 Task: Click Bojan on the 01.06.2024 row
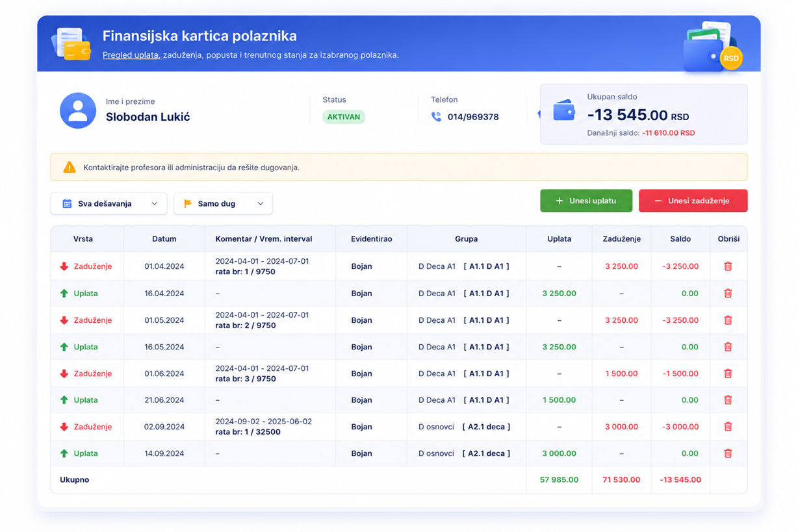pyautogui.click(x=361, y=374)
